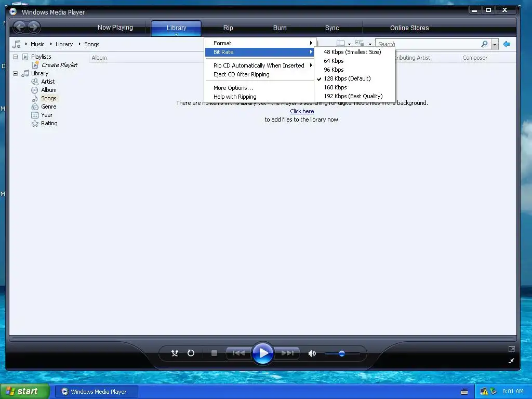Open the Format submenu
532x399 pixels.
pyautogui.click(x=260, y=43)
